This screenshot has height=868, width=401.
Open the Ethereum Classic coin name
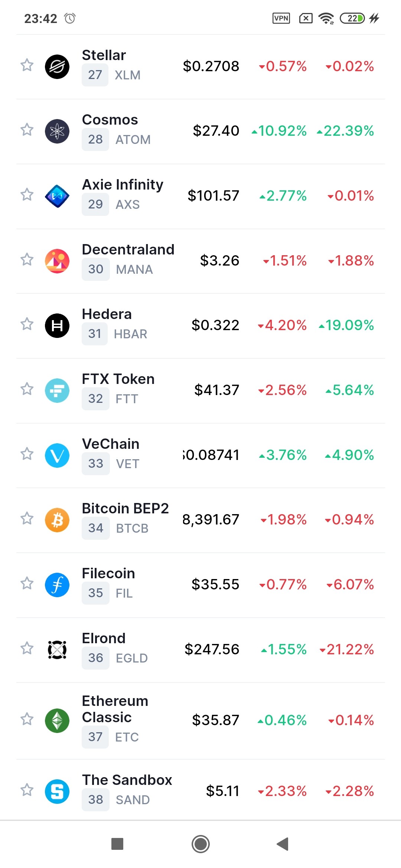coord(115,709)
